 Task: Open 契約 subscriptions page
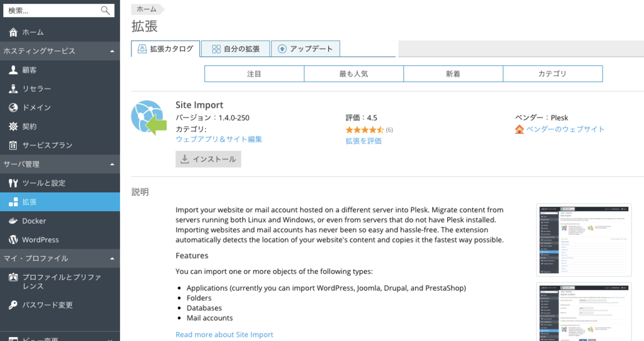tap(60, 126)
